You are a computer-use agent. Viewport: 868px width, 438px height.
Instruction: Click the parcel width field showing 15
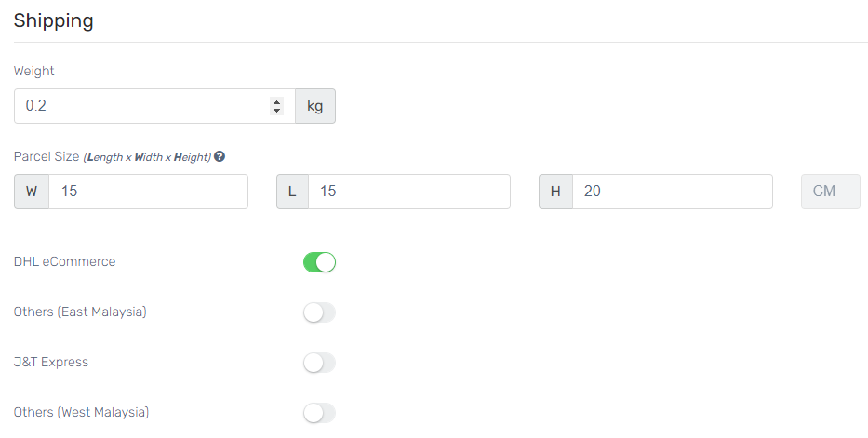tap(148, 192)
